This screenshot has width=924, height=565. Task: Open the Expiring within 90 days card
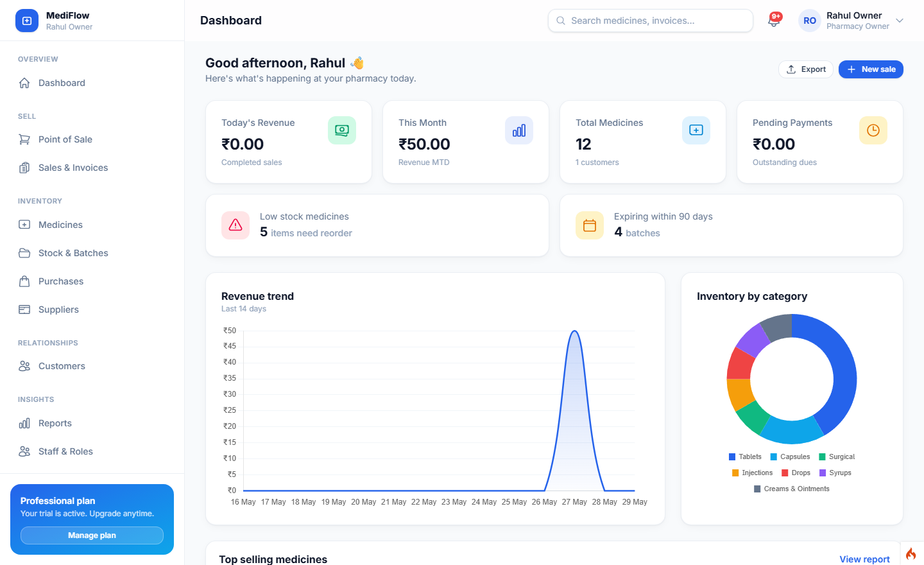click(x=732, y=225)
